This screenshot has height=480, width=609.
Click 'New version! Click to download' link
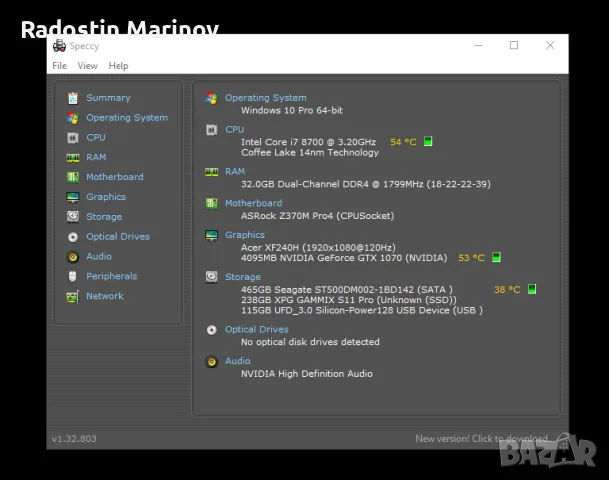(484, 439)
